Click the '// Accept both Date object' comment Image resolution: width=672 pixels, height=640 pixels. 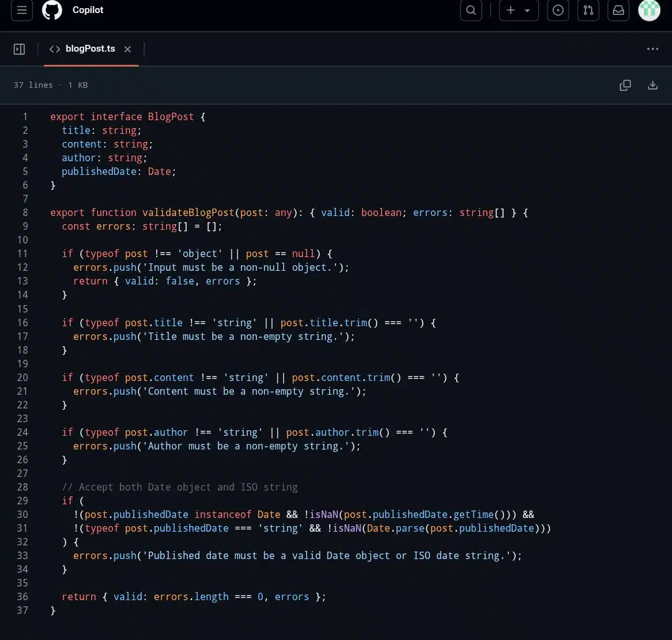click(180, 487)
